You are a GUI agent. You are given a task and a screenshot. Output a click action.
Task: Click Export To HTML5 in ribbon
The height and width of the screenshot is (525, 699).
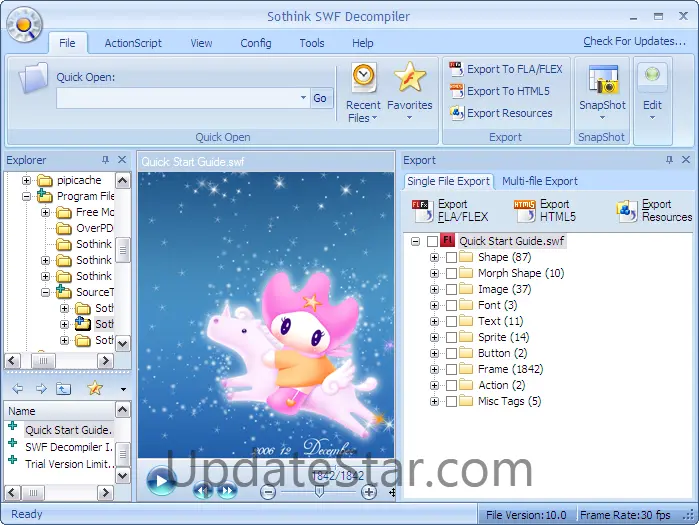(x=500, y=91)
